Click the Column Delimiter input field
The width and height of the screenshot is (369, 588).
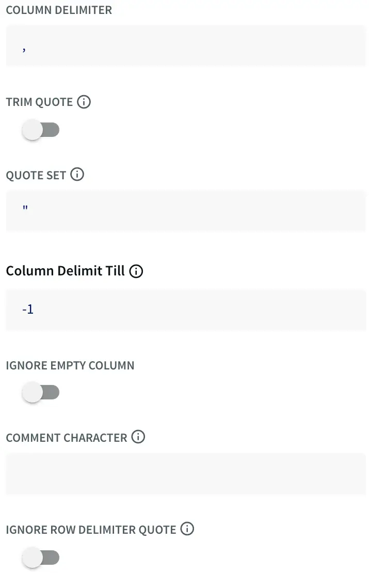(x=186, y=46)
